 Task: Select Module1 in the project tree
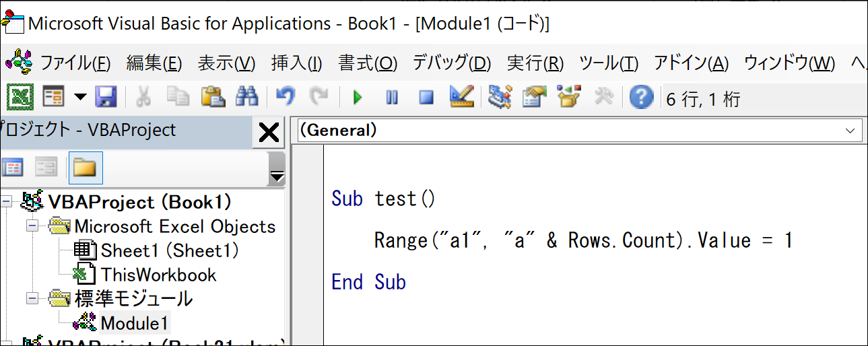135,322
